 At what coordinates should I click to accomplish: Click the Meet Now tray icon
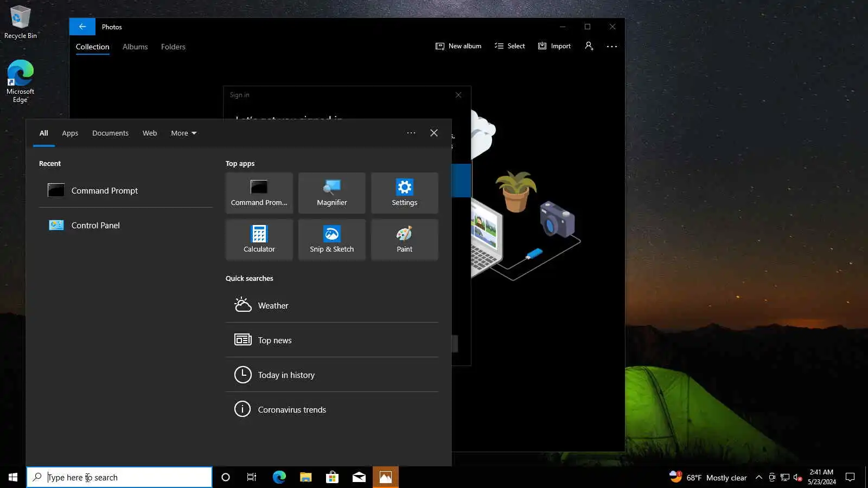(x=772, y=477)
